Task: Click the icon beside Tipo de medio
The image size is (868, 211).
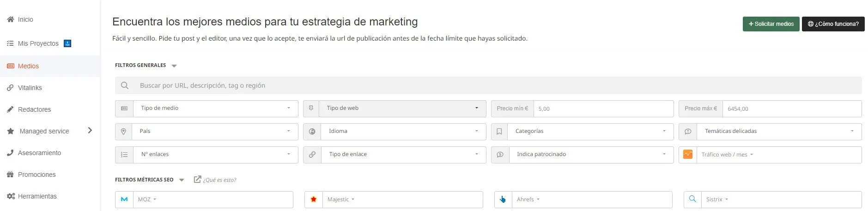Action: [124, 109]
